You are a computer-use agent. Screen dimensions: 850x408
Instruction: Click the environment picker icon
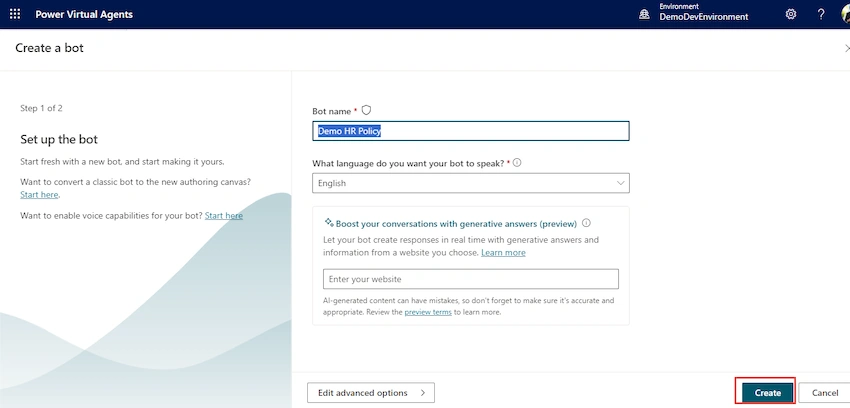click(x=645, y=14)
